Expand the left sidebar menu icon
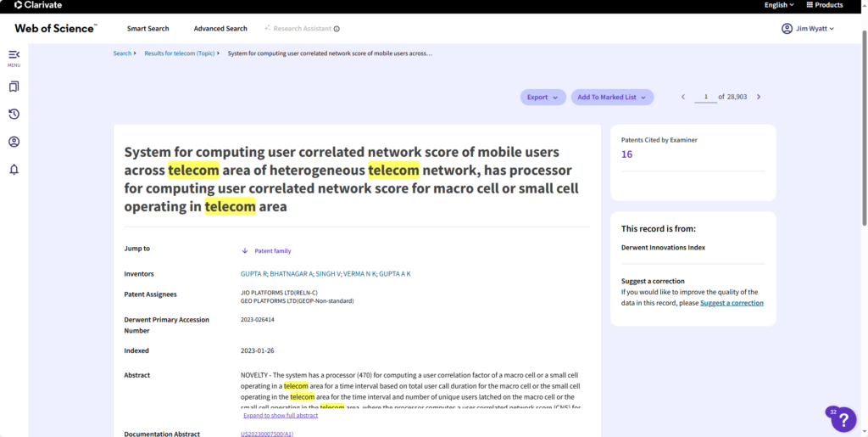This screenshot has height=437, width=868. [x=14, y=55]
